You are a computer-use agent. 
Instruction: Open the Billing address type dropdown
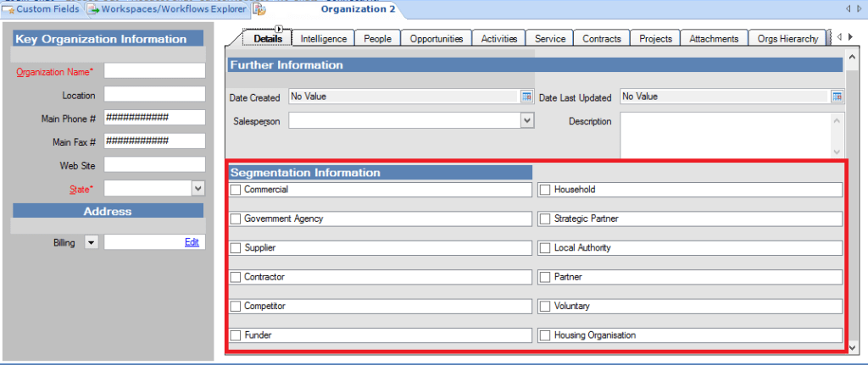[x=91, y=242]
